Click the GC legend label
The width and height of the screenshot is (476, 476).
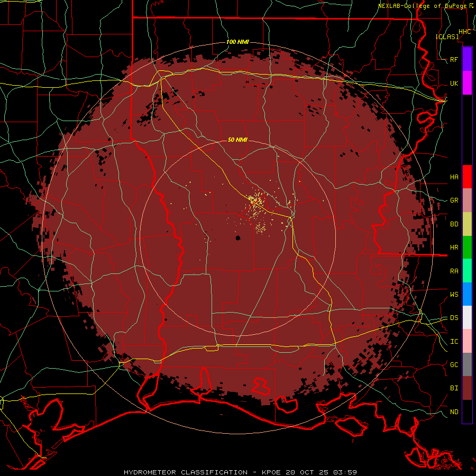coord(454,365)
